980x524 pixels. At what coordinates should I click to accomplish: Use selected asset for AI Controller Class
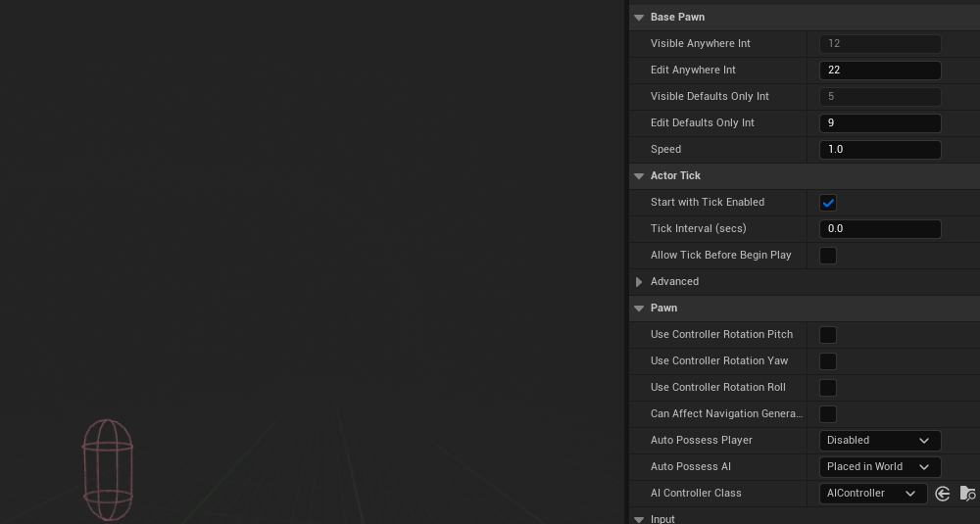point(943,494)
